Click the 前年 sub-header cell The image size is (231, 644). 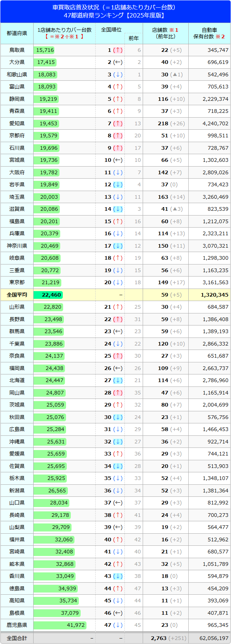coord(134,38)
